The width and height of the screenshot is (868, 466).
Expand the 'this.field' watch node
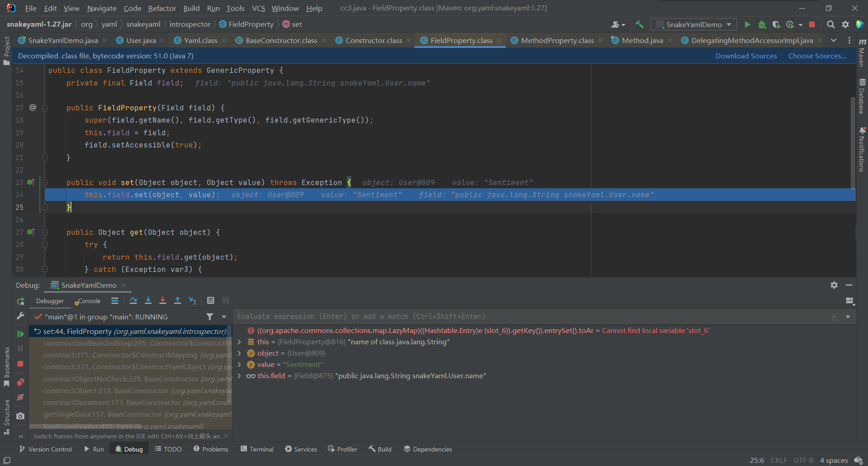[239, 376]
